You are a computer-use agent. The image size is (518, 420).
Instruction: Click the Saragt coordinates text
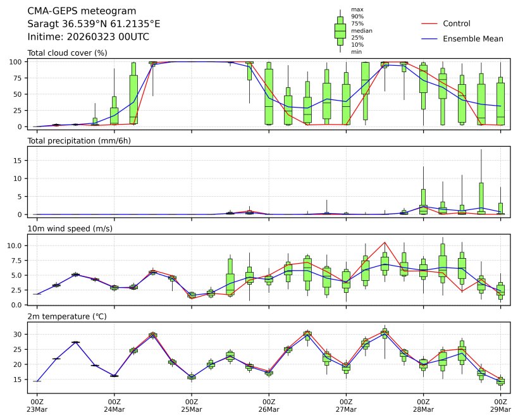(x=94, y=24)
